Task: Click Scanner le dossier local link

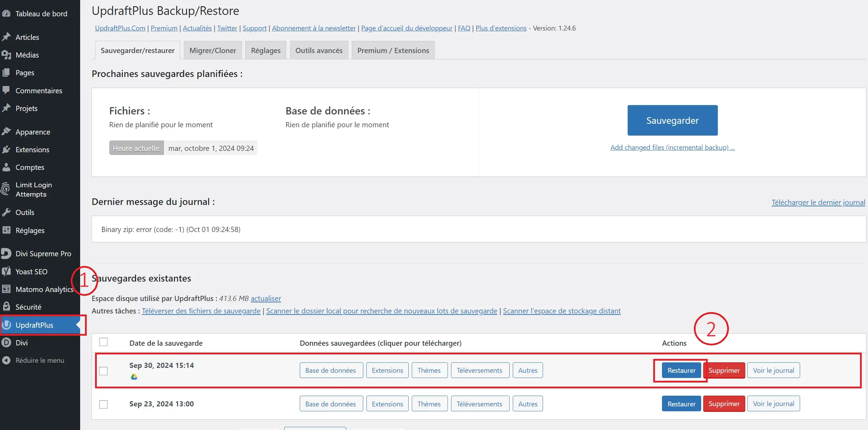Action: click(x=382, y=311)
